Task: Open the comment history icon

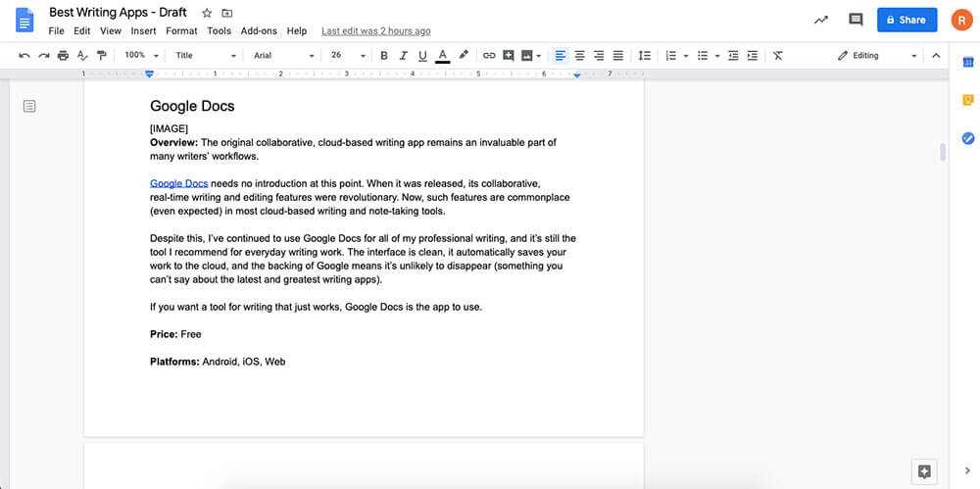Action: [856, 20]
